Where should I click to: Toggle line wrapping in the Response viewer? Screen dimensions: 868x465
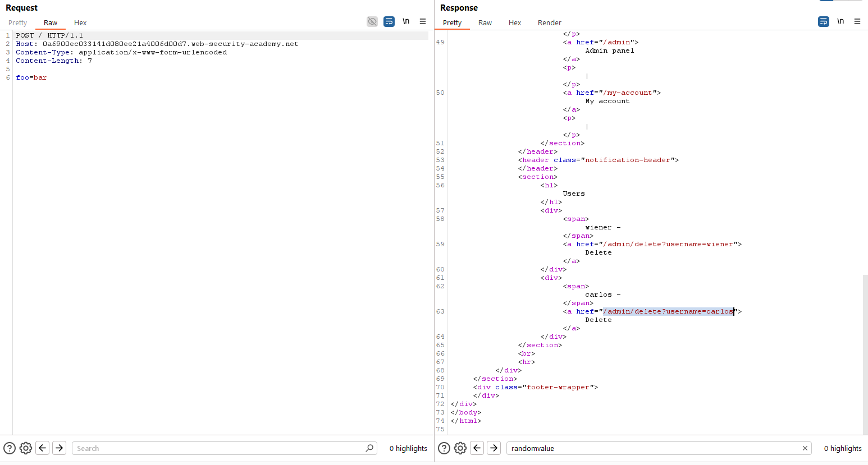point(824,22)
